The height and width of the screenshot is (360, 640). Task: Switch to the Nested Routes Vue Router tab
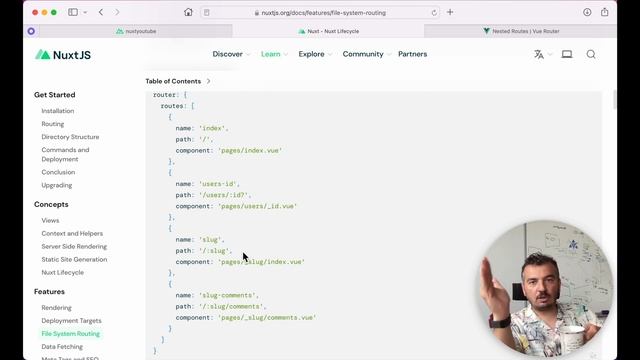point(520,31)
